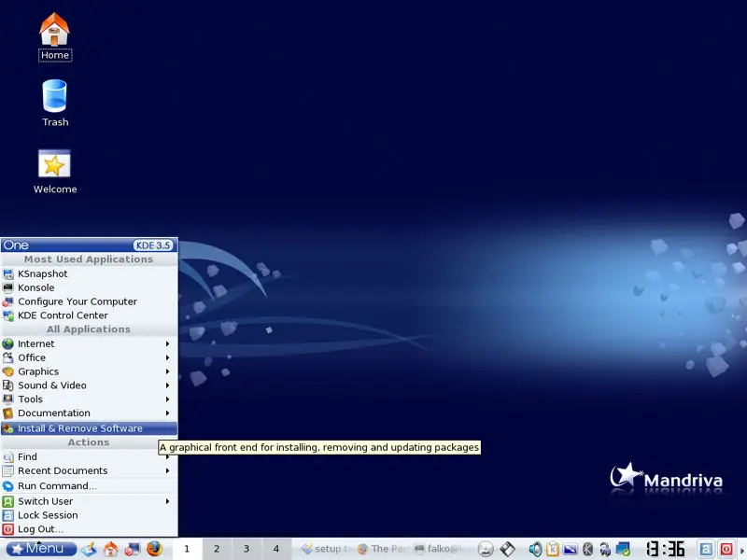Expand the Recent Documents submenu arrow
This screenshot has width=747, height=560.
168,470
